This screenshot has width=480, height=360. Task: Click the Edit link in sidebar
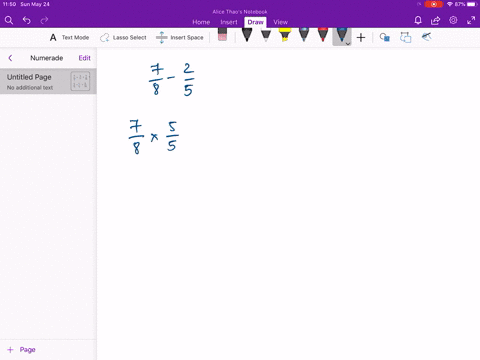tap(84, 58)
